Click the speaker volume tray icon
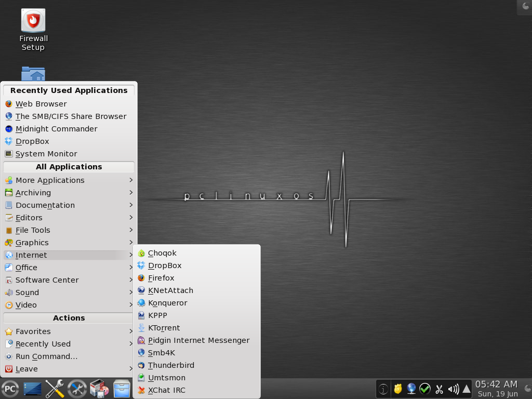Image resolution: width=532 pixels, height=399 pixels. tap(453, 389)
